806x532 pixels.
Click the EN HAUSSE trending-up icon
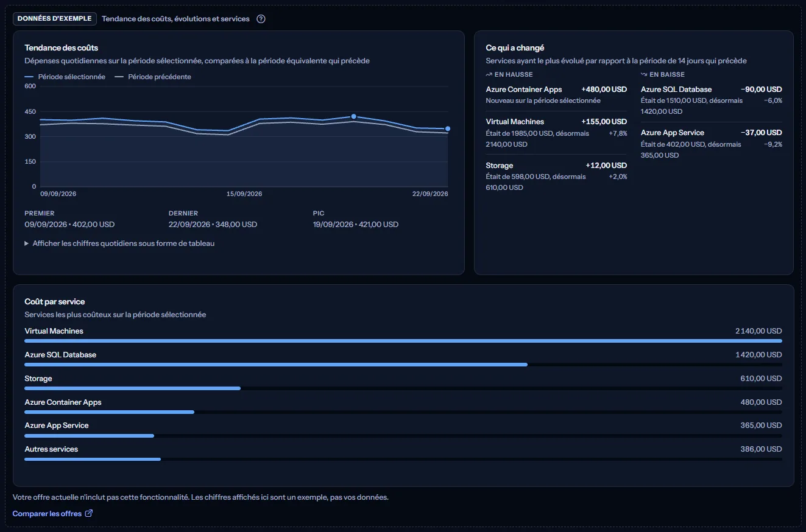pyautogui.click(x=489, y=74)
